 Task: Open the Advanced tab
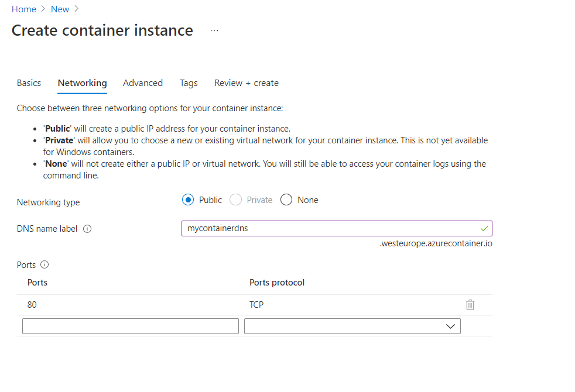tap(143, 83)
